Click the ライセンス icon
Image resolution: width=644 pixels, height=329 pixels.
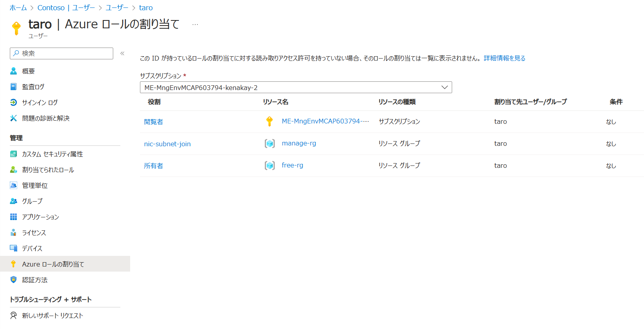(13, 232)
